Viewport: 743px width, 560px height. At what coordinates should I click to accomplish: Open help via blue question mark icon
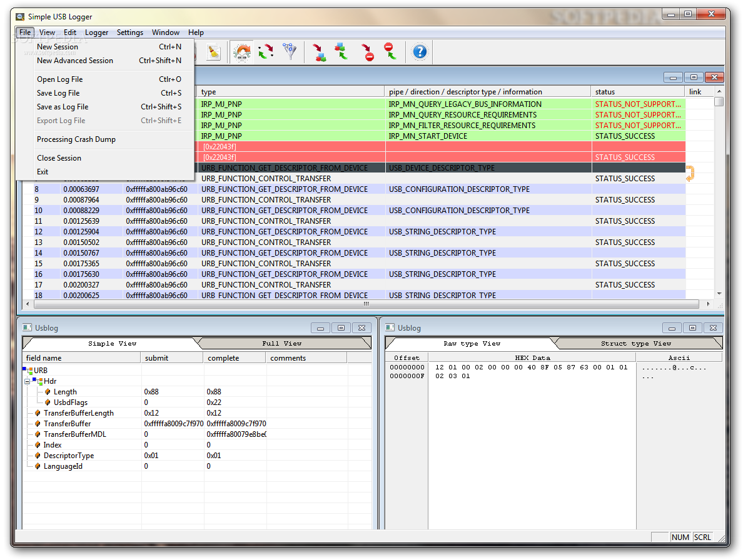point(420,52)
